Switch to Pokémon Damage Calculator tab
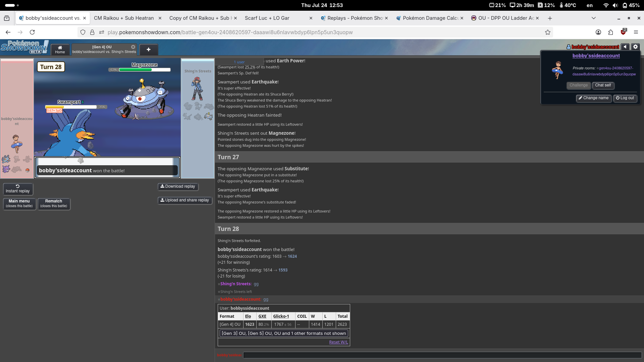Screen dimensions: 644x362 point(431,18)
